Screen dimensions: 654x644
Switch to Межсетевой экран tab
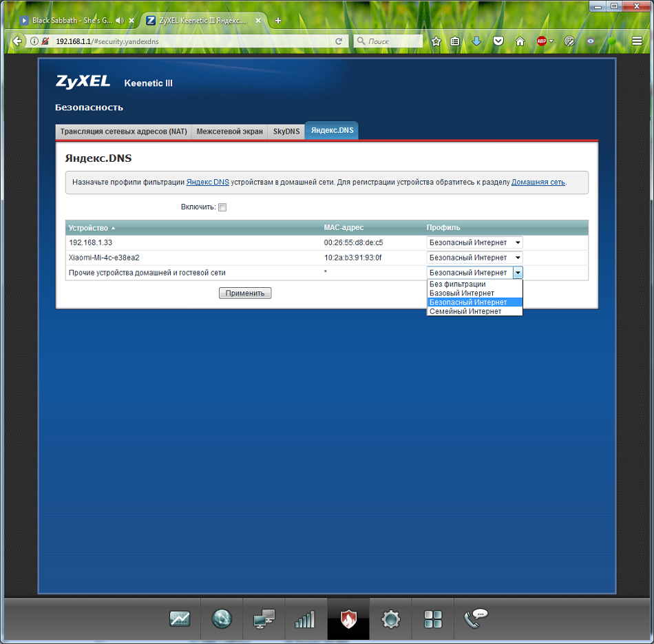pos(229,132)
